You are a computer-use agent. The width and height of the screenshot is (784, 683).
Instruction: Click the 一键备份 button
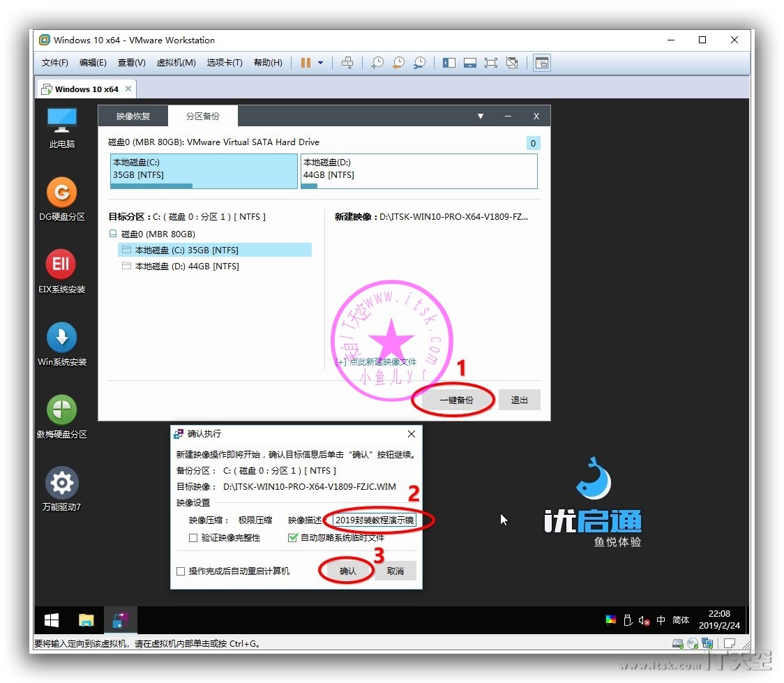[456, 400]
